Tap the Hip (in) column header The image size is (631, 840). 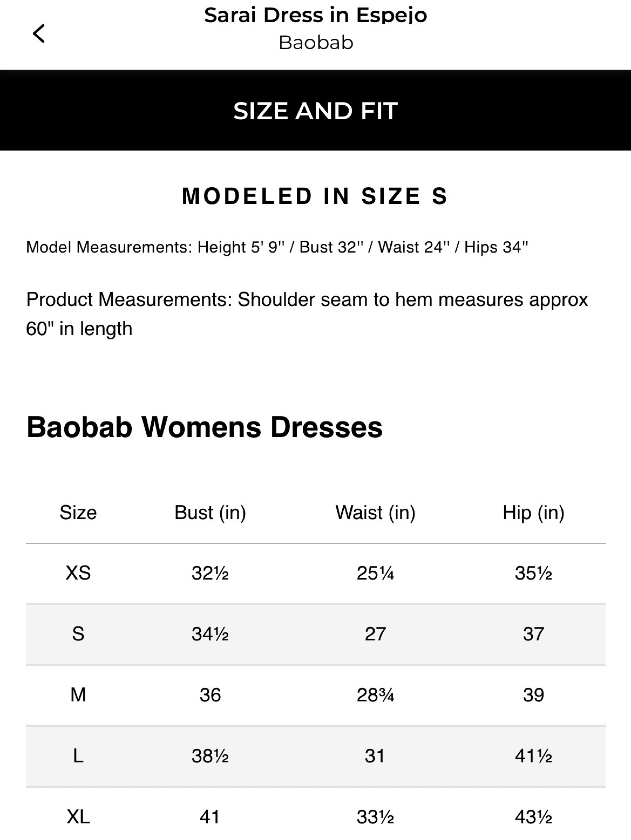pyautogui.click(x=533, y=513)
